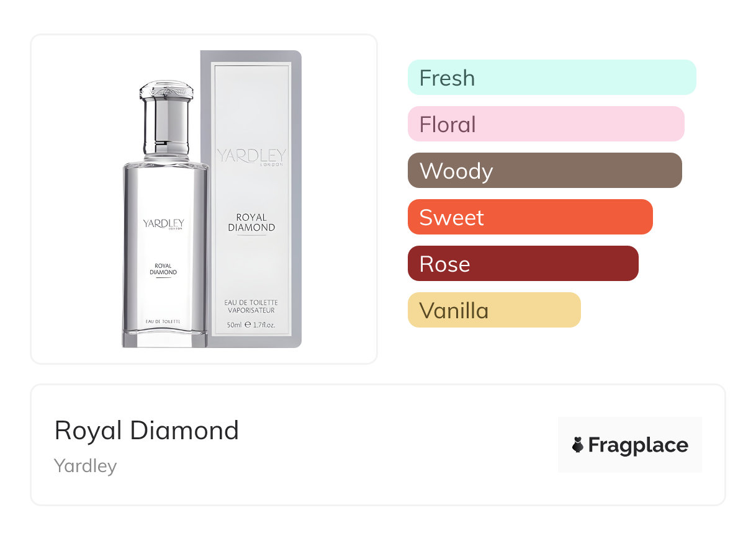
Task: Click the Fragplace perfume bottle logo icon
Action: (578, 445)
